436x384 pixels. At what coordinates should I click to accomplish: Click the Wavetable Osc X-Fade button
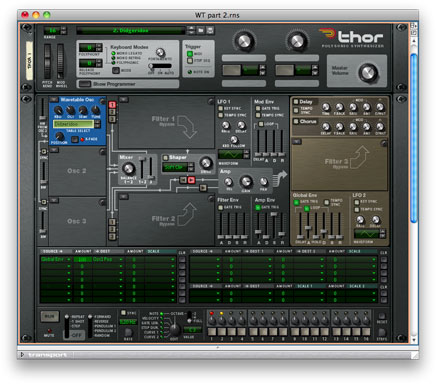tap(75, 139)
